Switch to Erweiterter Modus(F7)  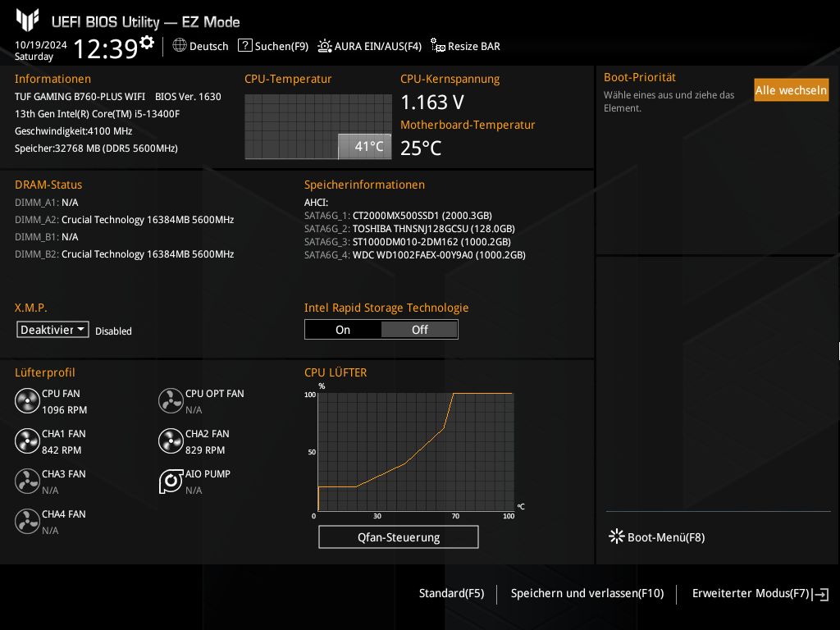click(x=751, y=593)
